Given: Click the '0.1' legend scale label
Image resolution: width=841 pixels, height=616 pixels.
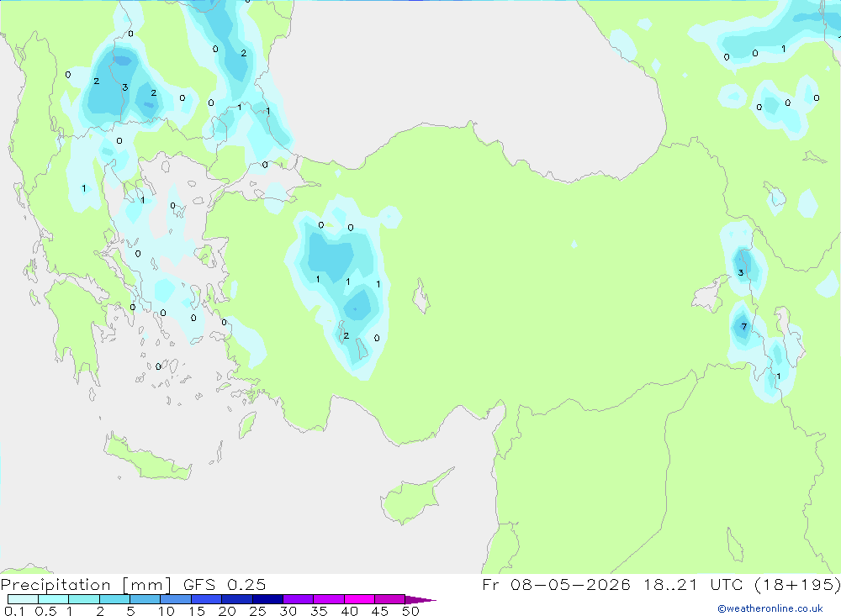Looking at the screenshot, I should tap(14, 611).
